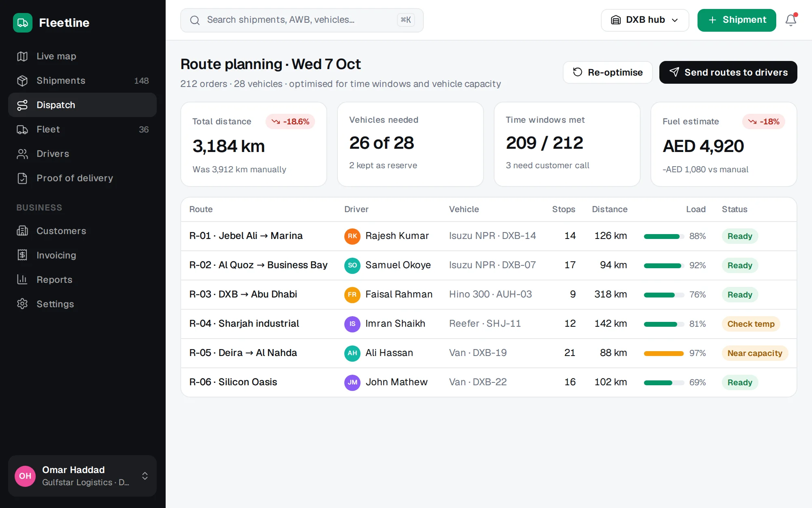Click Near capacity badge for R-05
This screenshot has height=508, width=812.
point(755,353)
